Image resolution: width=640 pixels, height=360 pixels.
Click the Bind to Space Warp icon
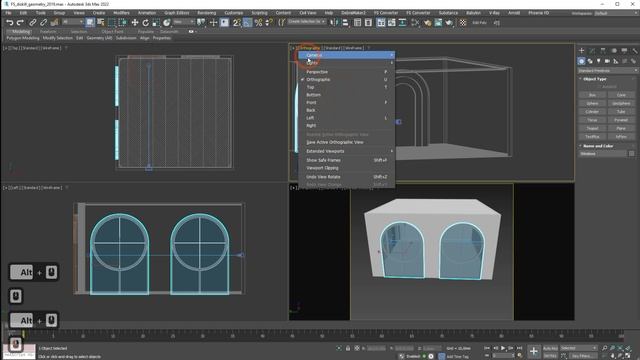pyautogui.click(x=54, y=22)
